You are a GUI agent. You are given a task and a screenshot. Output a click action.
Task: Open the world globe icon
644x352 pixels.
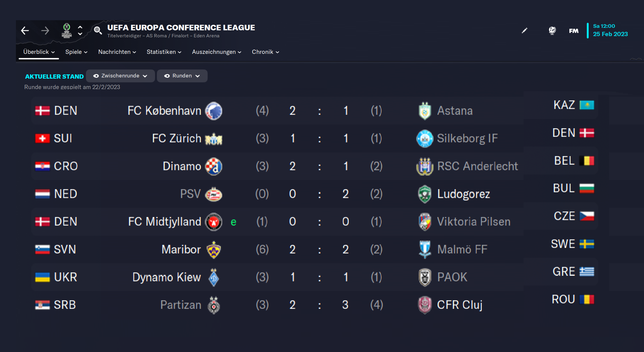pyautogui.click(x=552, y=30)
